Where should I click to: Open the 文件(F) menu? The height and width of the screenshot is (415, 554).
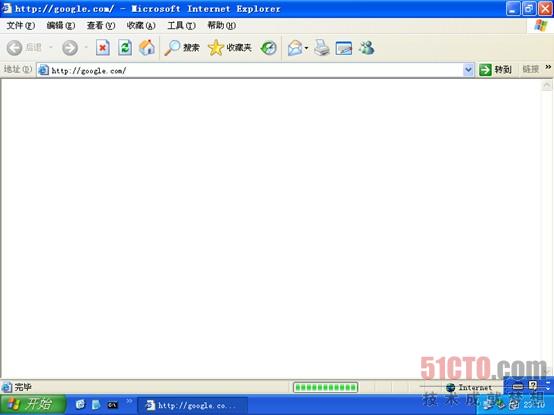pos(20,25)
